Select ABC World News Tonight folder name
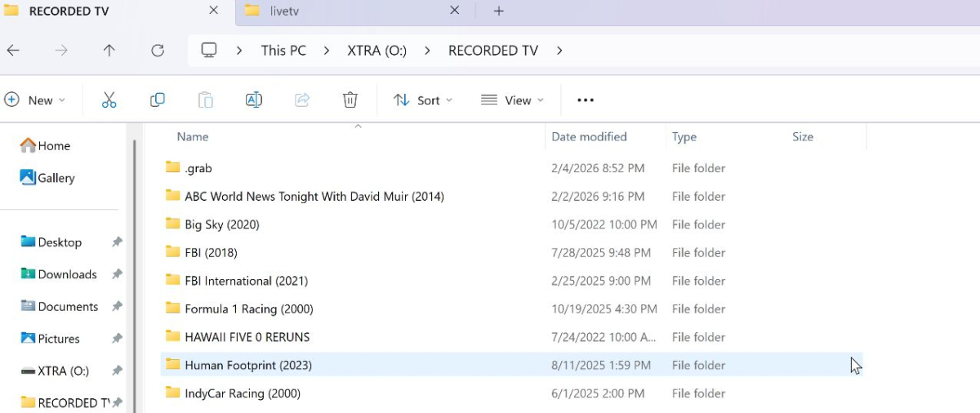Screen dimensions: 980x413 pyautogui.click(x=314, y=196)
